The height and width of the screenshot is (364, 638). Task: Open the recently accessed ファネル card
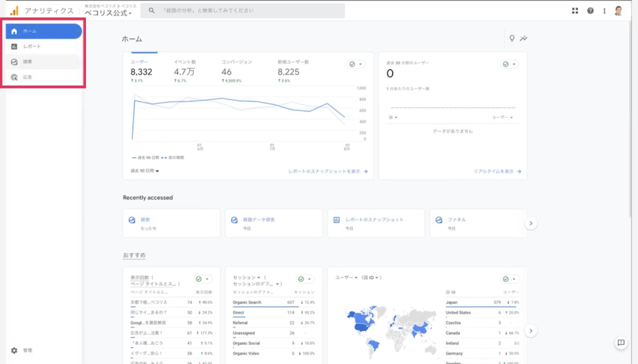478,223
